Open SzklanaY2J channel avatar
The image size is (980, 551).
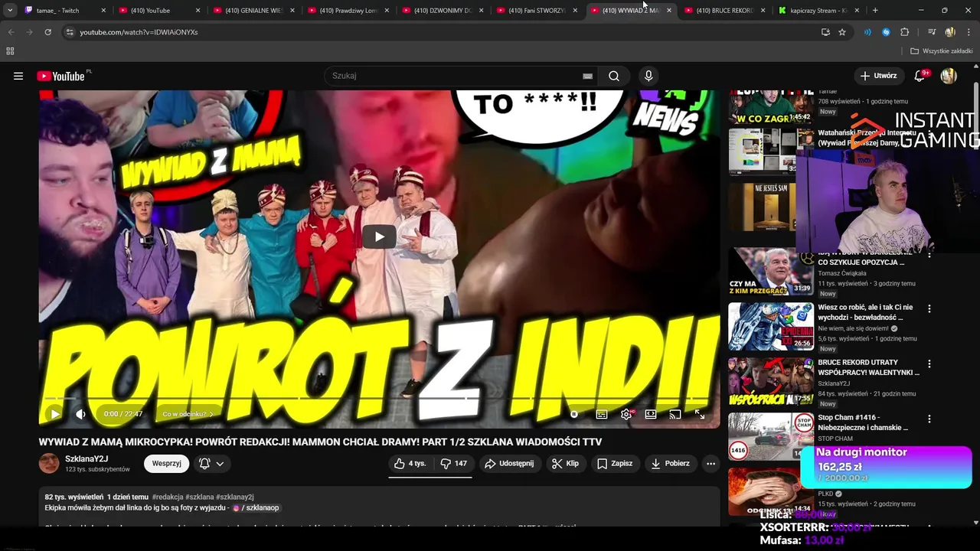pyautogui.click(x=49, y=464)
